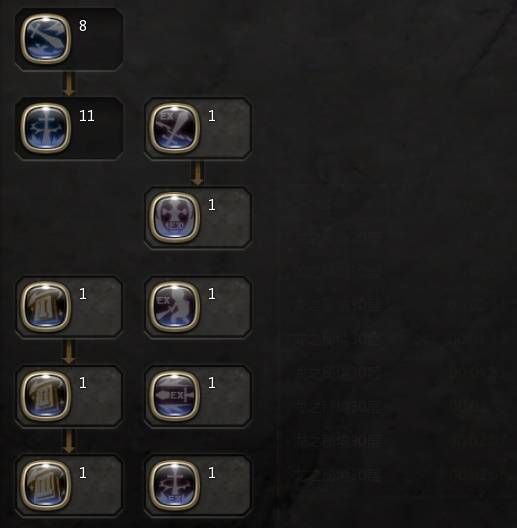The width and height of the screenshot is (517, 528).
Task: Click the level 1 number beside EX cross sword skill
Action: pos(212,473)
